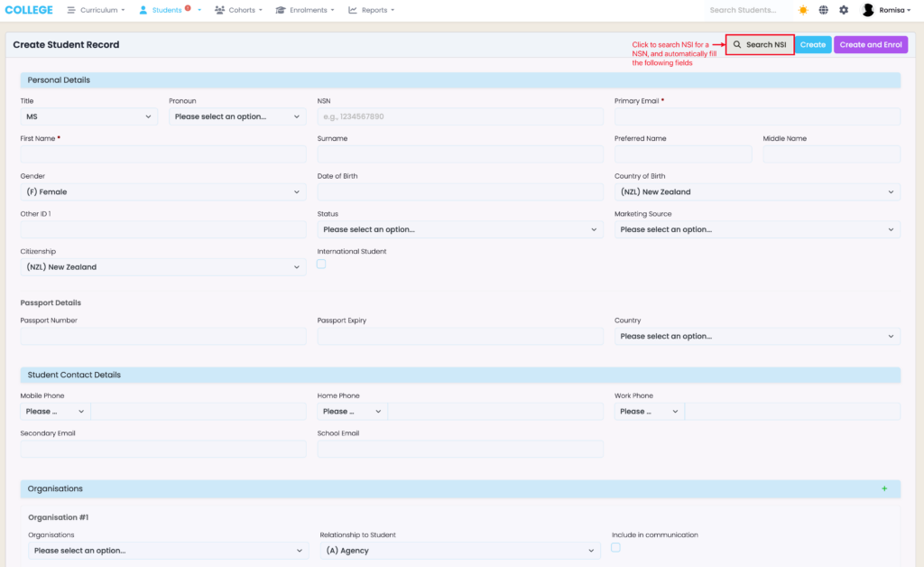This screenshot has width=924, height=567.
Task: Click the Romisa user avatar
Action: coord(868,10)
